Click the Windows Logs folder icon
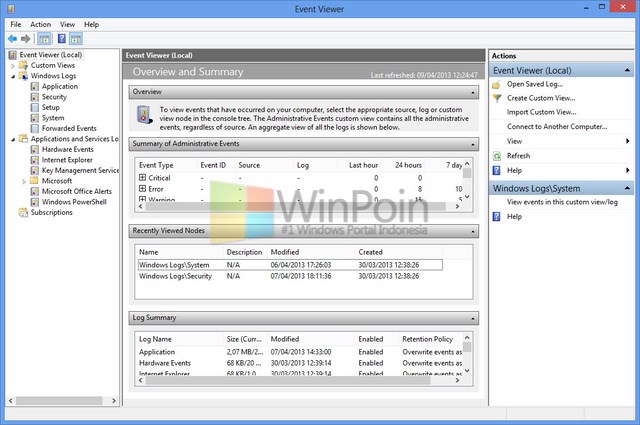 [x=23, y=76]
